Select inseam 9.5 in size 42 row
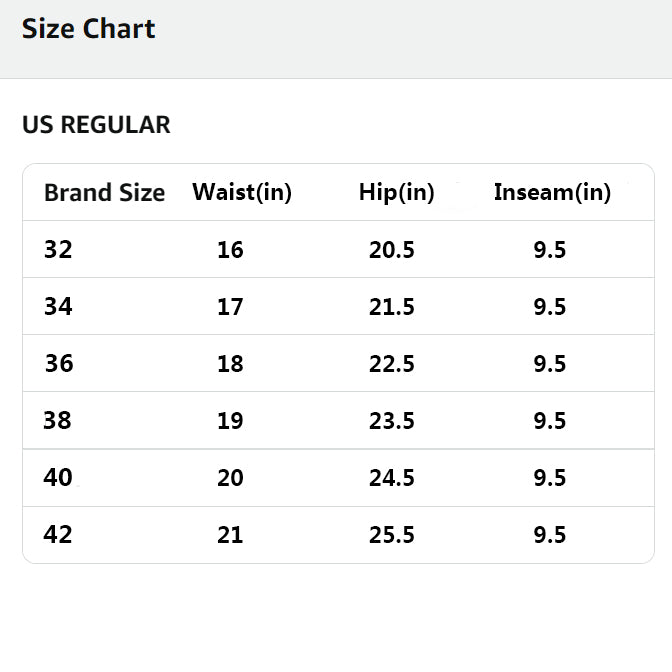Screen dimensions: 672x672 (550, 536)
